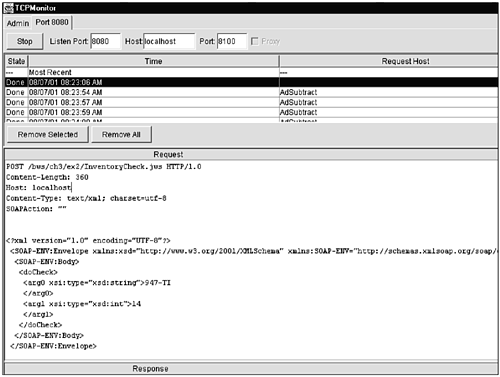Select the 08:23:54 AM AdSubtract row
500x377 pixels.
pyautogui.click(x=252, y=92)
